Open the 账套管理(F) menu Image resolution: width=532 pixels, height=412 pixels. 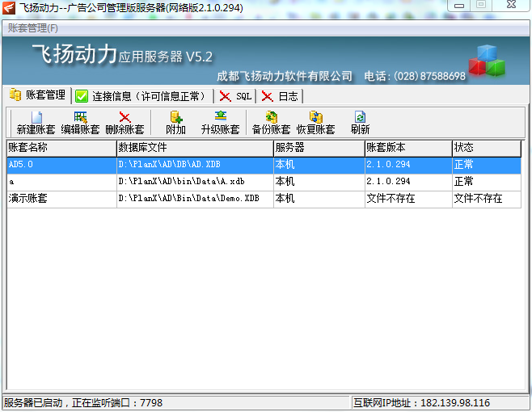pos(32,28)
